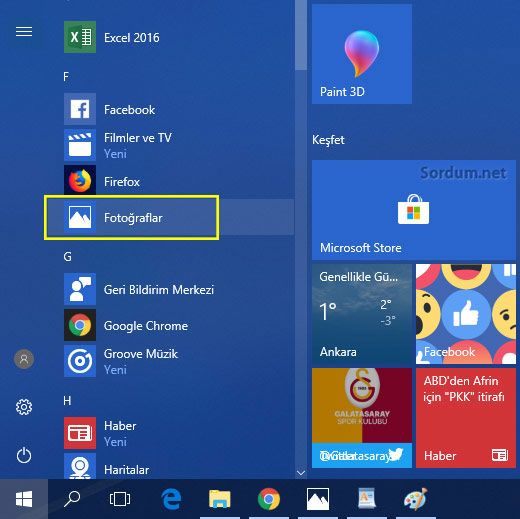Open the Microsoft Store tile
The image size is (520, 519).
[x=414, y=210]
